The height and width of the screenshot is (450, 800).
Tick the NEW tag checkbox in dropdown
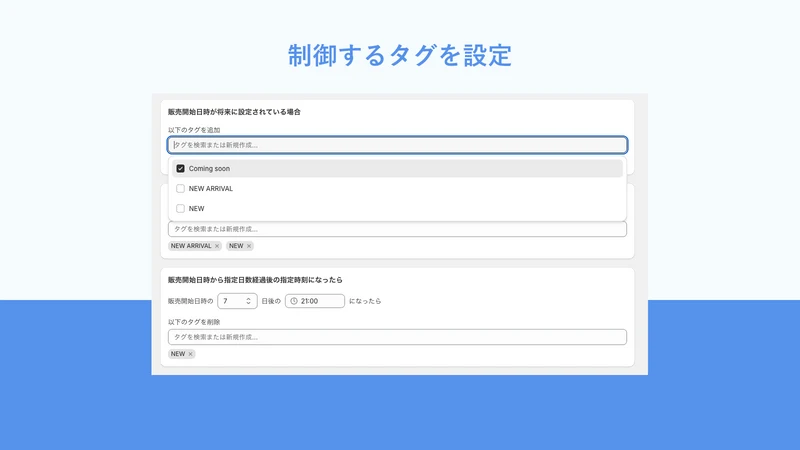180,208
